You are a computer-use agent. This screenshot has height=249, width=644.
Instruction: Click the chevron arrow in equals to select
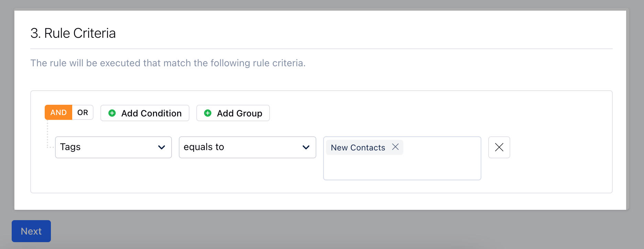click(x=306, y=147)
